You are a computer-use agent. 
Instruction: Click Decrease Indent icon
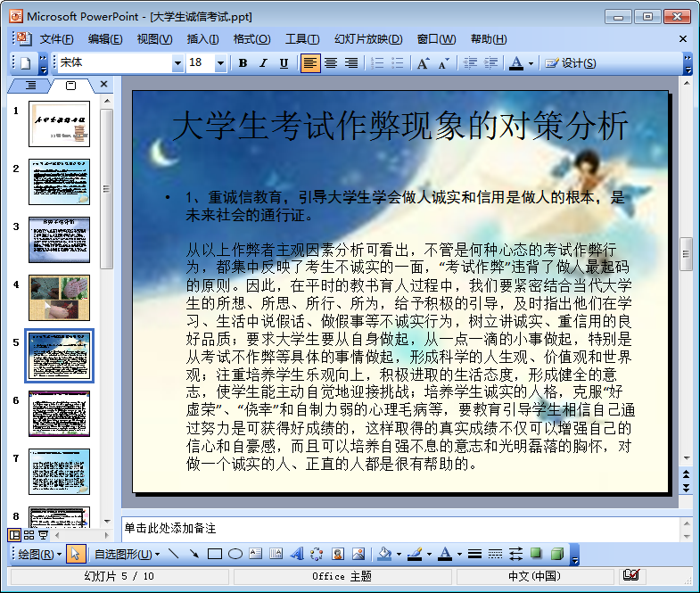470,63
